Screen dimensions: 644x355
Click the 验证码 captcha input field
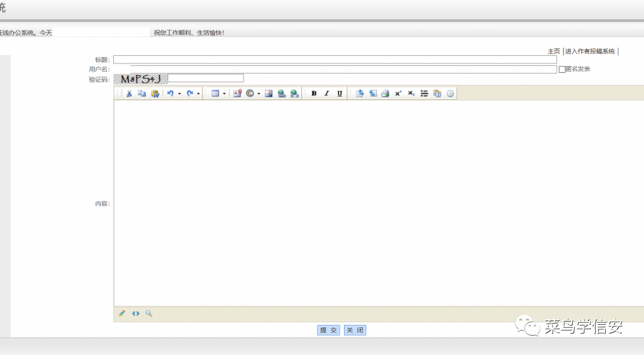[x=206, y=78]
